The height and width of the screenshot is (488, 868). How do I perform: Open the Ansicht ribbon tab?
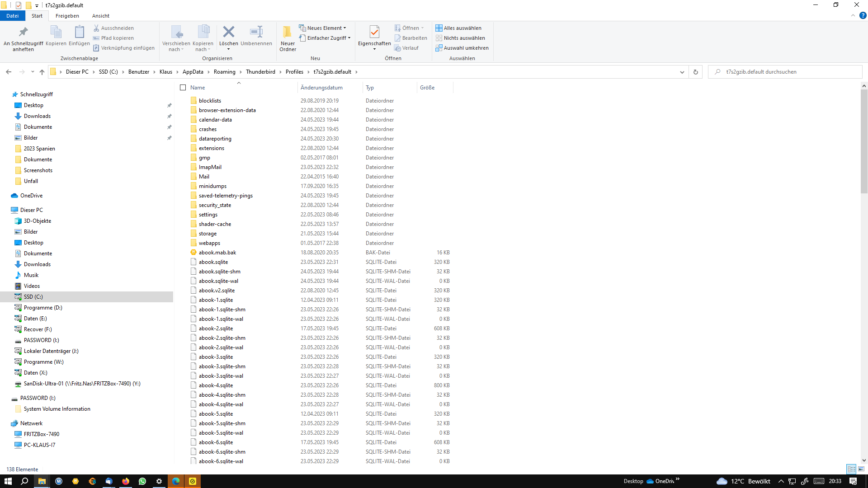click(100, 16)
